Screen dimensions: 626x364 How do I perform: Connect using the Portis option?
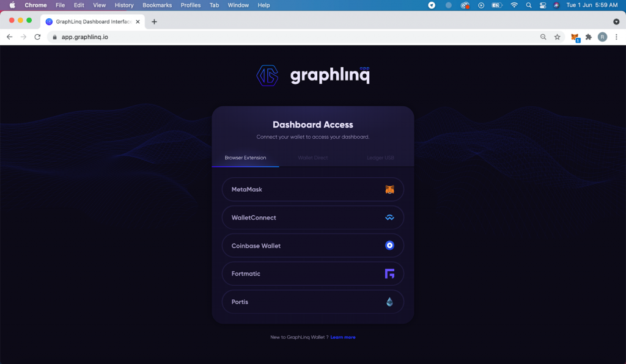312,302
